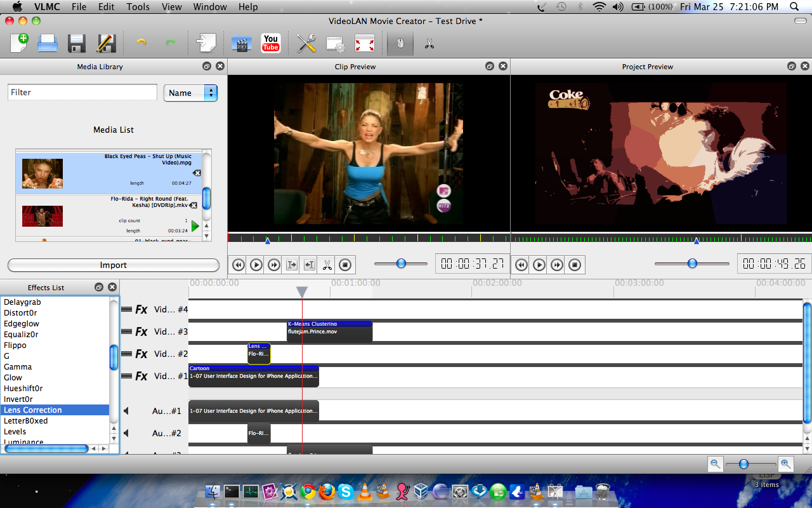The height and width of the screenshot is (508, 812).
Task: Expand Flo-Rida clip with green arrow
Action: tap(195, 226)
